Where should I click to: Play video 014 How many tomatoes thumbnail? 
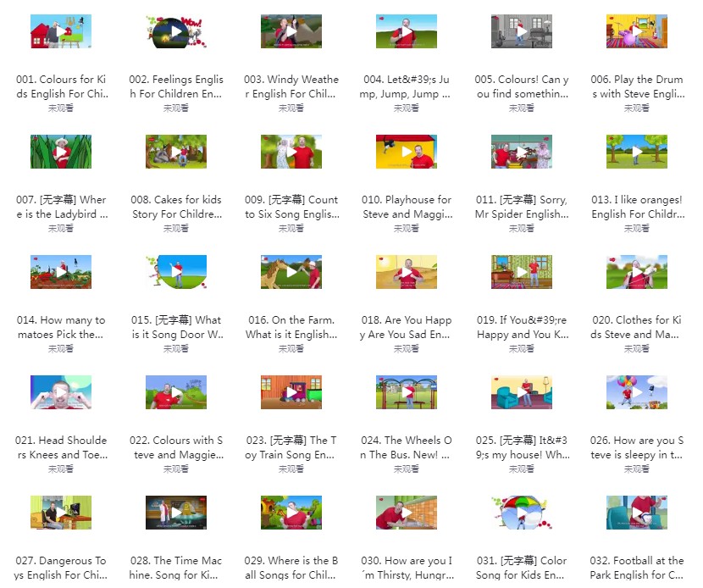click(x=61, y=272)
